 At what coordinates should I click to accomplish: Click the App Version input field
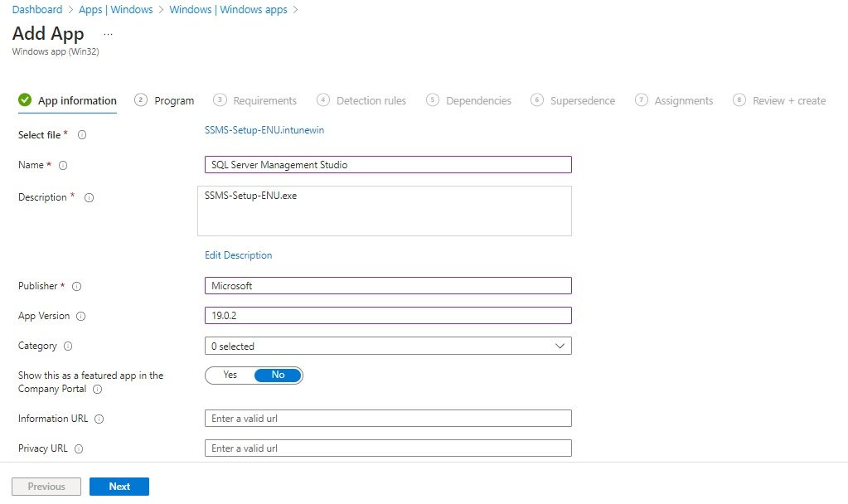coord(388,315)
